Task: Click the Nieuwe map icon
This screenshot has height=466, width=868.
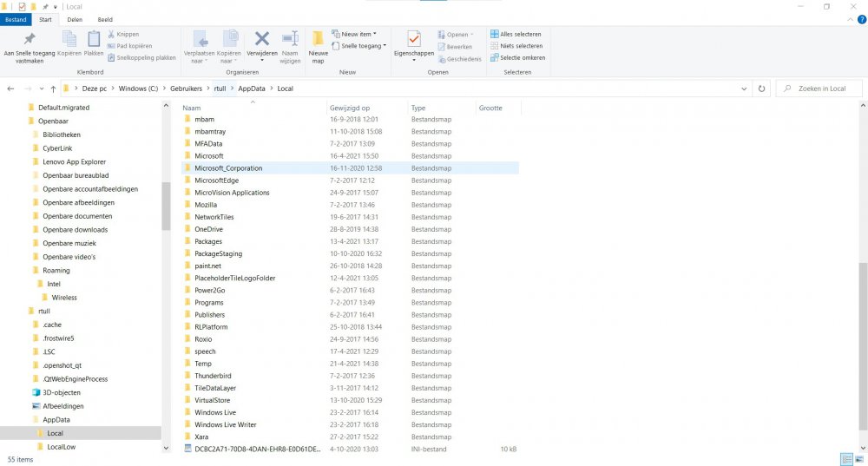Action: point(318,45)
